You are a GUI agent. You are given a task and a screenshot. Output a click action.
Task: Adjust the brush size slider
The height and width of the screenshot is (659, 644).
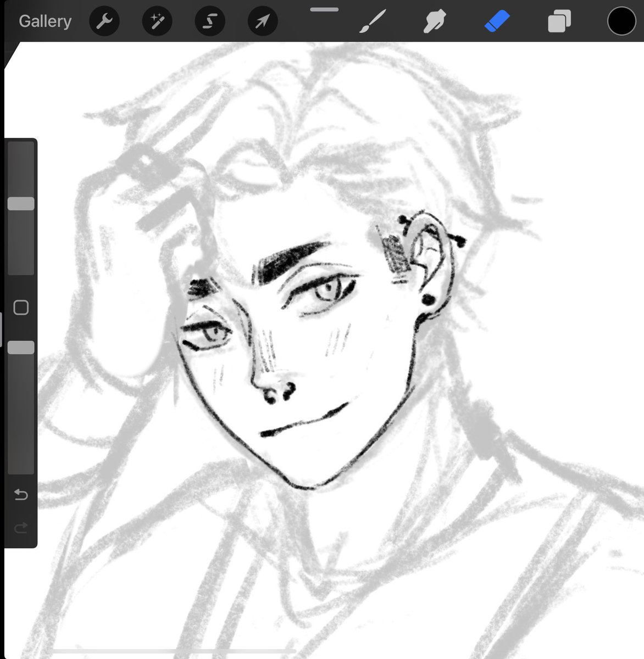(21, 203)
